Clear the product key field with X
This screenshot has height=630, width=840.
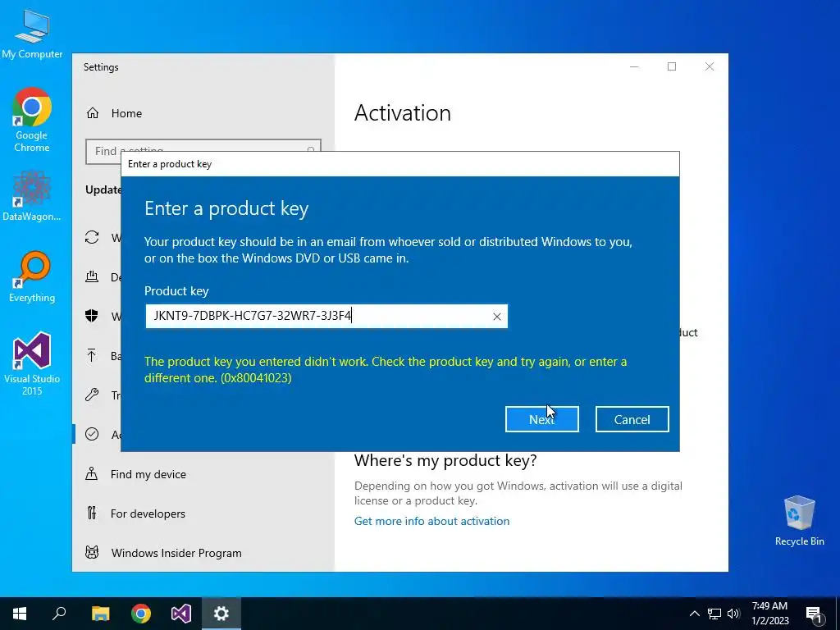click(x=496, y=317)
